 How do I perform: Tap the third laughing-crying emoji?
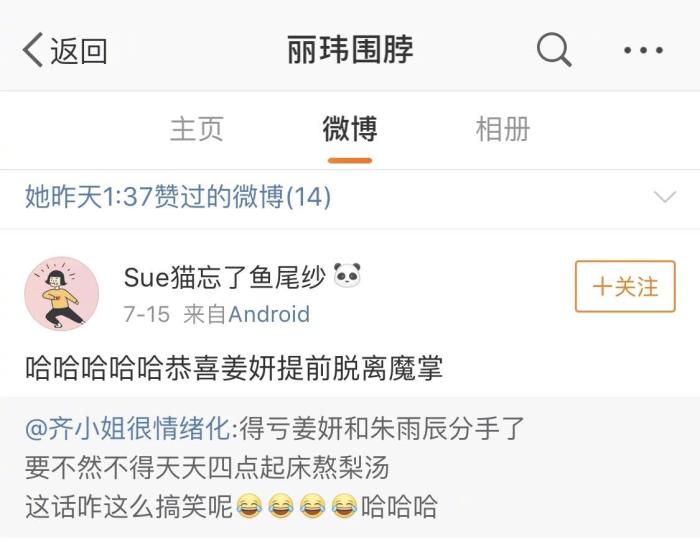pos(312,506)
